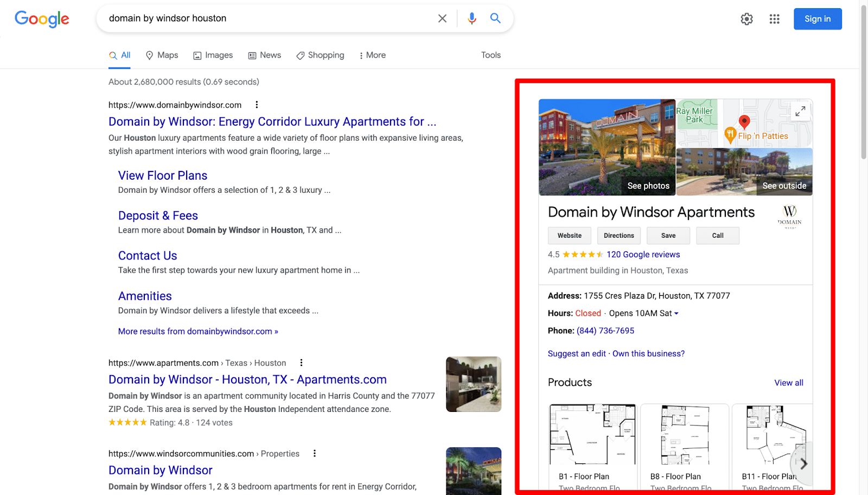Click the apartments.com kitchen thumbnail
This screenshot has width=868, height=495.
474,384
